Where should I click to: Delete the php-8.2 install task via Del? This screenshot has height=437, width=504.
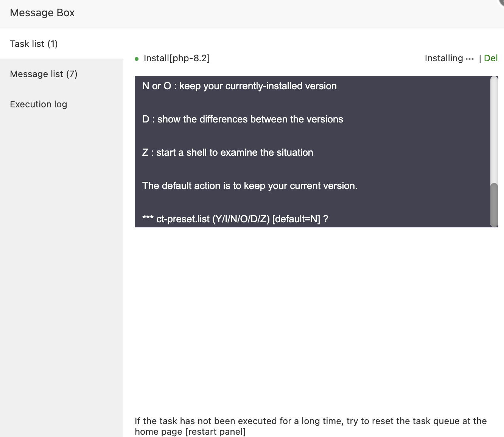click(491, 58)
